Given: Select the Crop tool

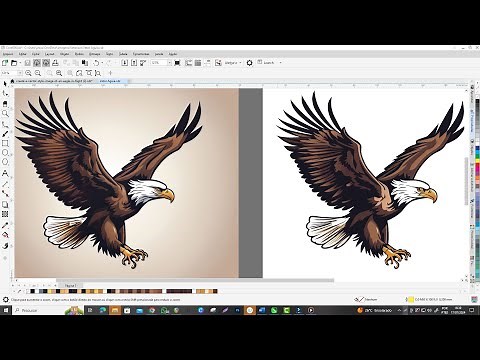Looking at the screenshot, I should coord(5,104).
